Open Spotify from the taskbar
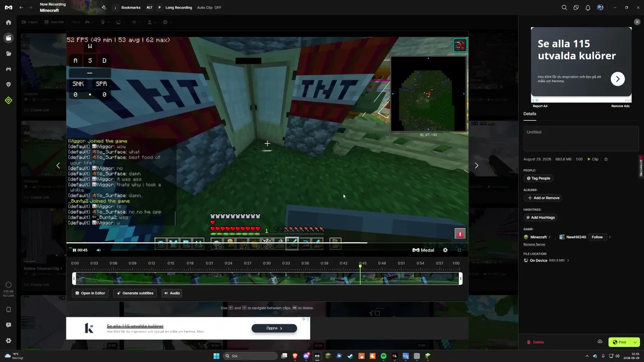644x362 pixels. pos(383,356)
